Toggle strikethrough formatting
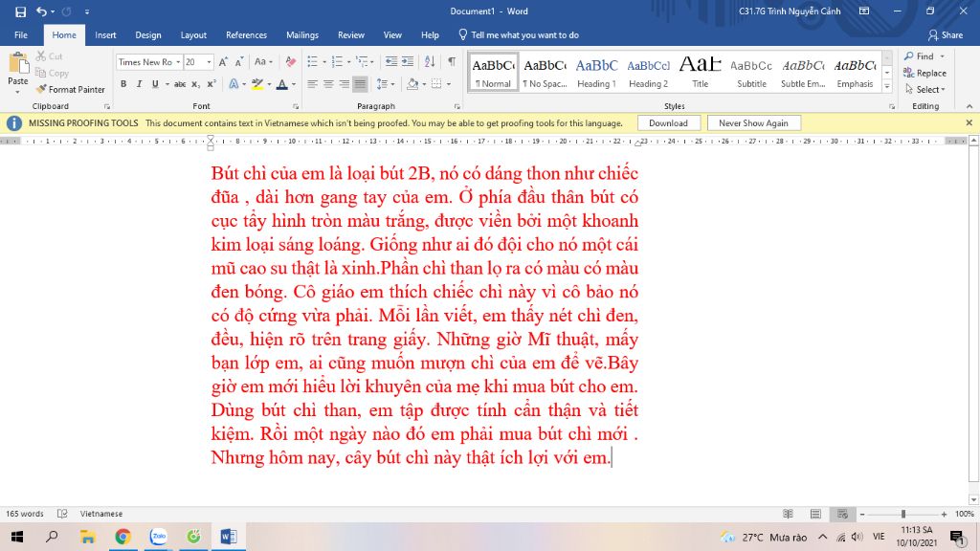980x551 pixels. click(179, 84)
